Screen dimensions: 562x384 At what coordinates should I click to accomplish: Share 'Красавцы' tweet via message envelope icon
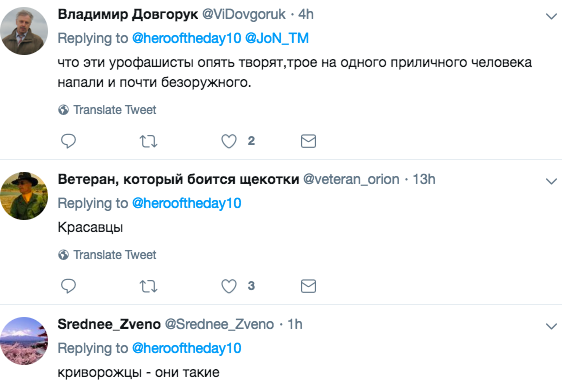click(x=308, y=286)
